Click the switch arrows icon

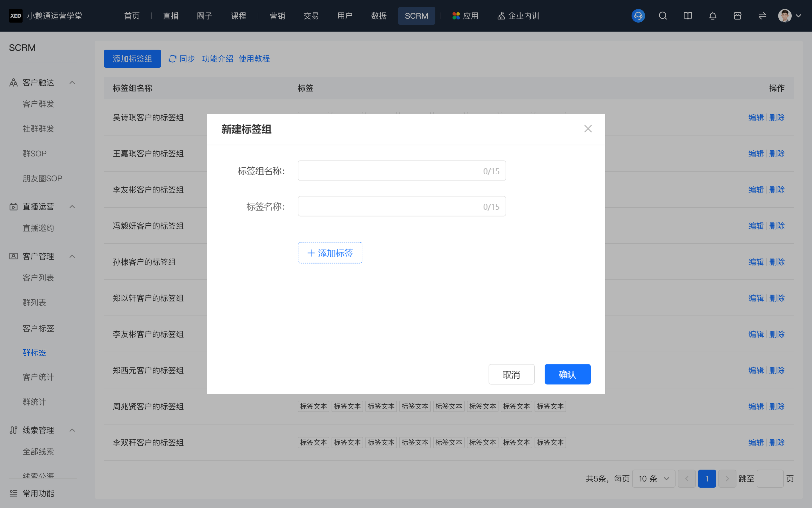tap(762, 16)
